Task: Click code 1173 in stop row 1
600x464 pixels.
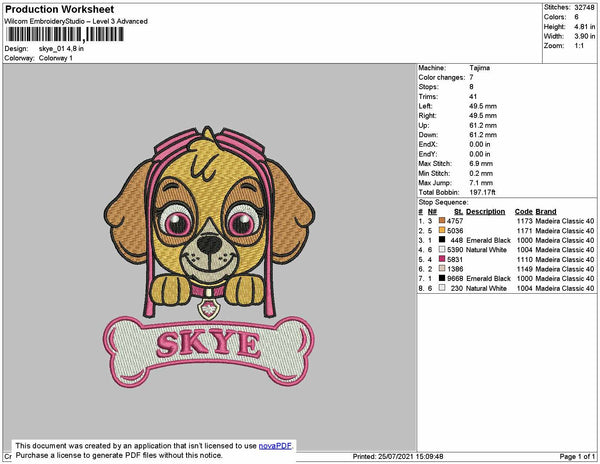Action: click(525, 221)
